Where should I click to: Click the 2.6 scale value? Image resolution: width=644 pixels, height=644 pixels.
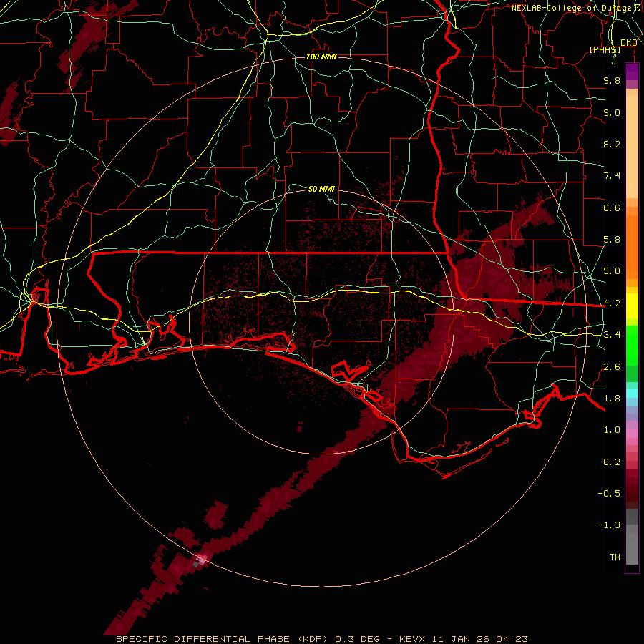(x=612, y=367)
